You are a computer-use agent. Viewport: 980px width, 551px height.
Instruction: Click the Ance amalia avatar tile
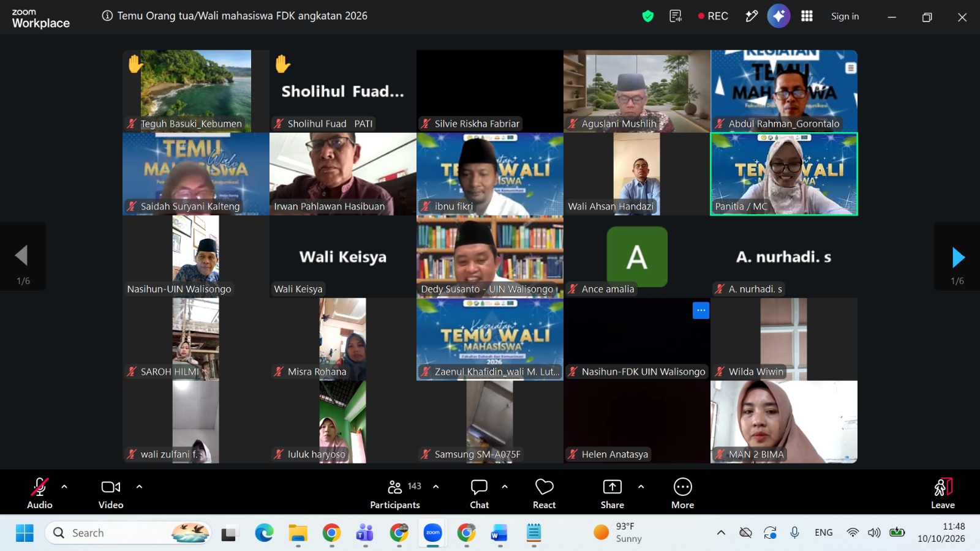point(637,257)
